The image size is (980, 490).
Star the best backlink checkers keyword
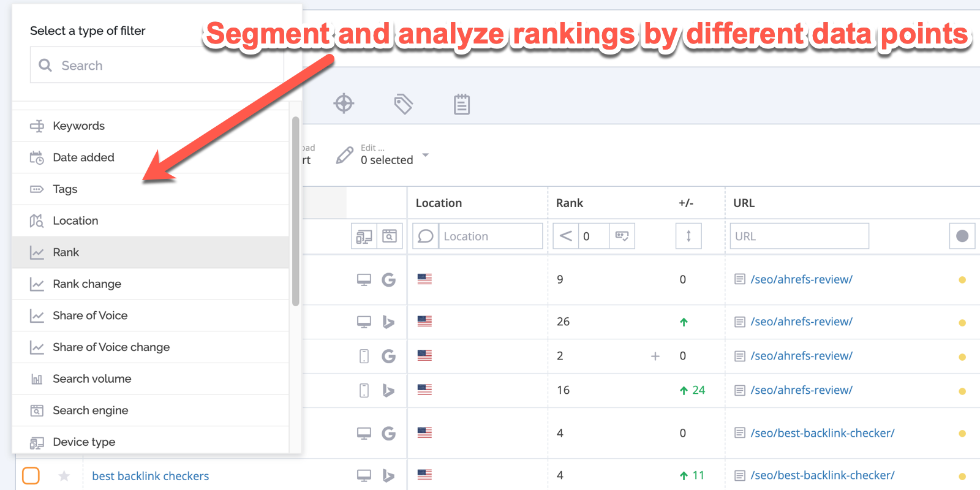[x=64, y=476]
